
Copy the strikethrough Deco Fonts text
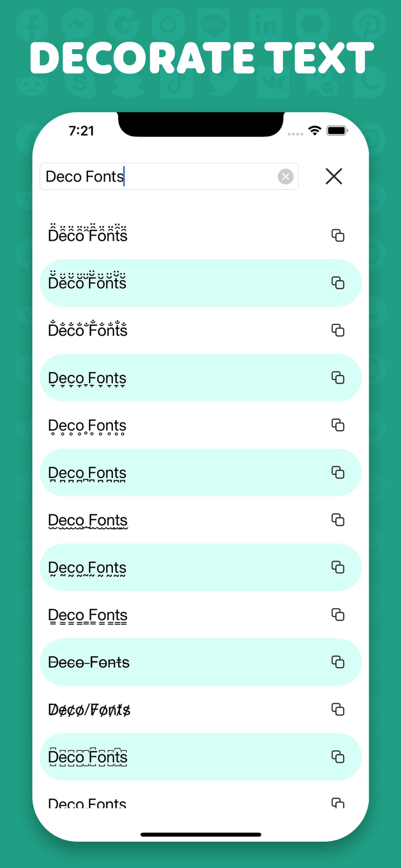click(x=337, y=662)
